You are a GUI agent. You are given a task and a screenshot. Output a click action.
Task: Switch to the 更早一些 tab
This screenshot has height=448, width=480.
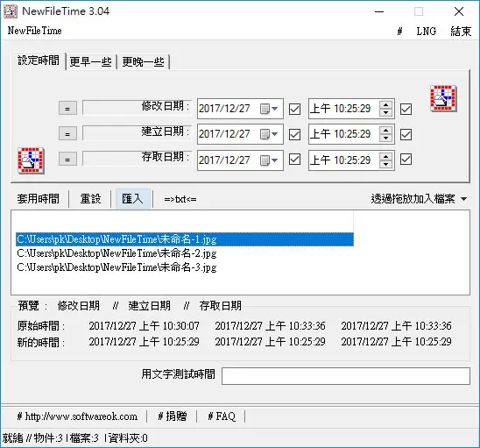tap(90, 62)
